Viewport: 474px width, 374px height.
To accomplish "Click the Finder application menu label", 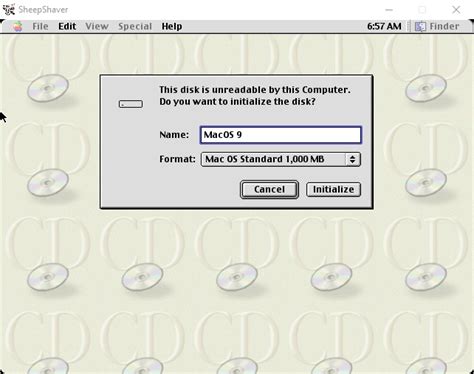I will pyautogui.click(x=444, y=26).
